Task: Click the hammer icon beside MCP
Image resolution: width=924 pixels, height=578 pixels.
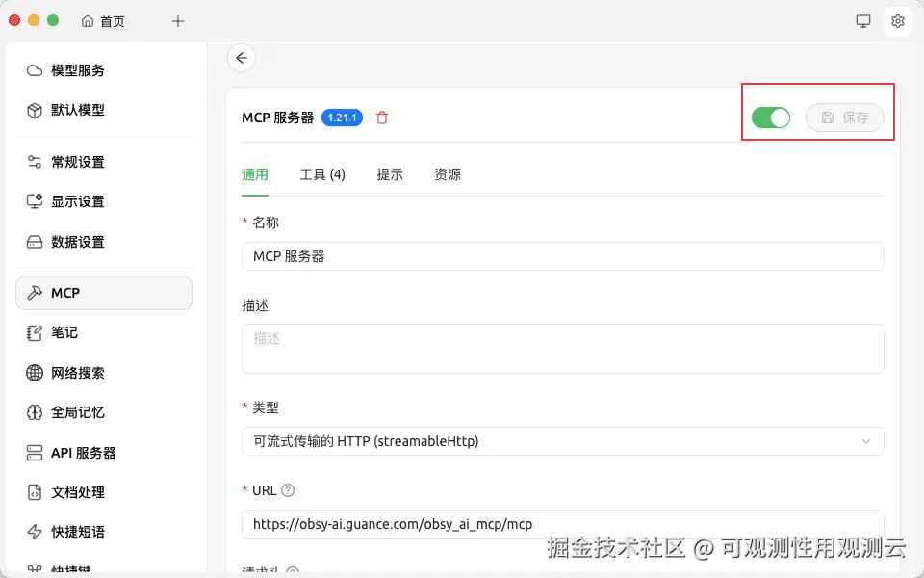Action: tap(35, 293)
